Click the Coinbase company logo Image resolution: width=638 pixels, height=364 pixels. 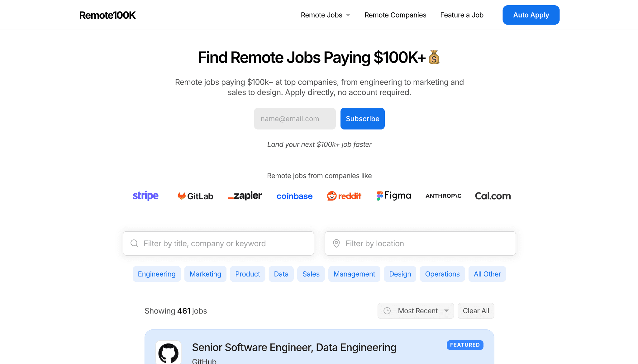[x=294, y=196]
